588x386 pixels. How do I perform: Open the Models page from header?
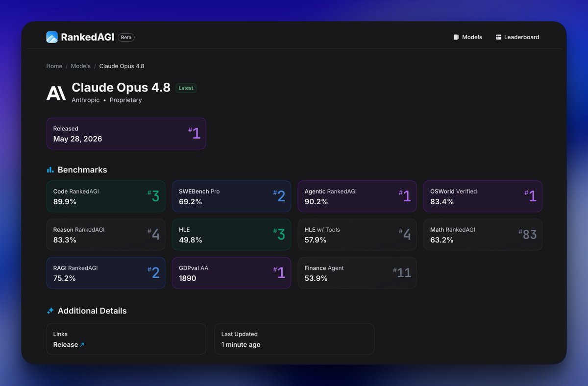click(x=468, y=37)
